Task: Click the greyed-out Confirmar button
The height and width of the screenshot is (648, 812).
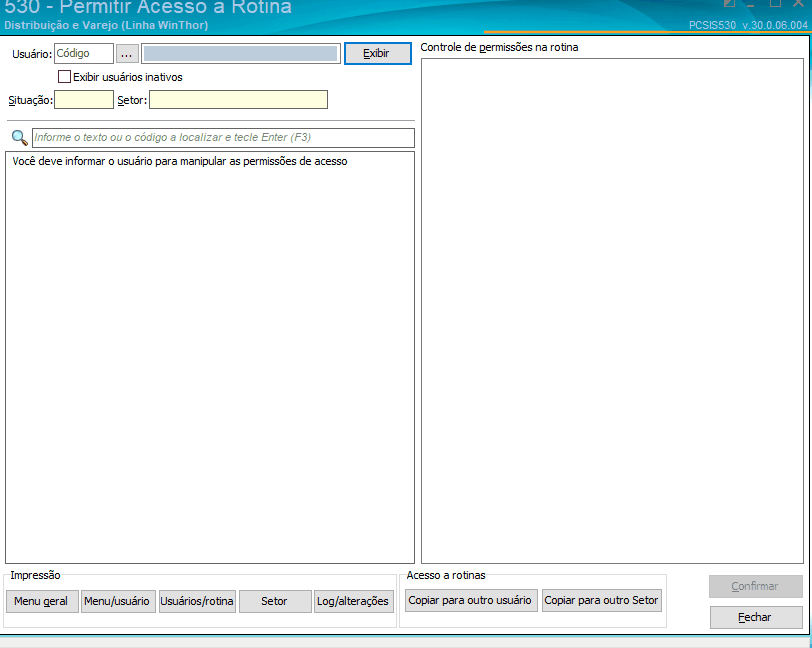Action: (x=756, y=586)
